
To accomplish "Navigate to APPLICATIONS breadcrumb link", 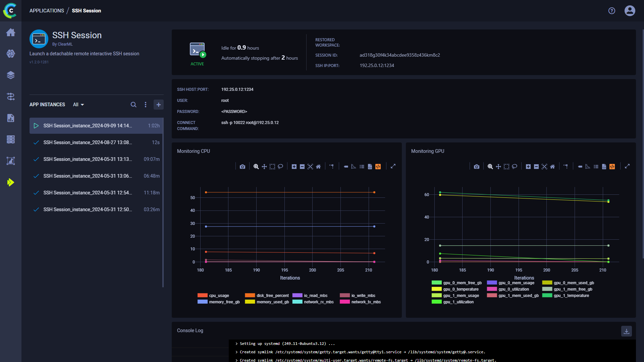I will [47, 10].
